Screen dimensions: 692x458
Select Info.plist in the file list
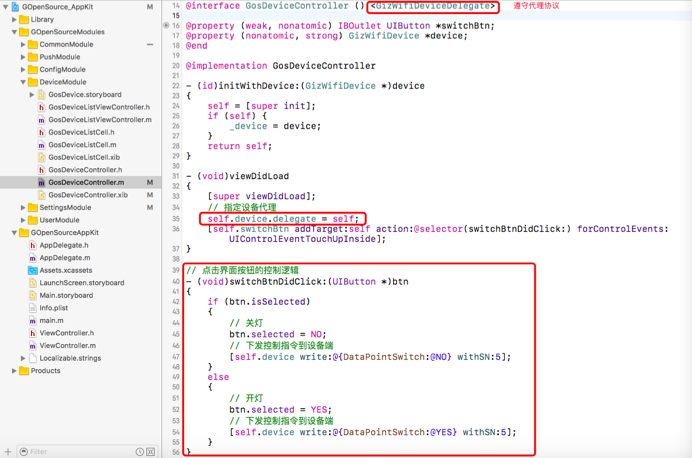click(54, 308)
